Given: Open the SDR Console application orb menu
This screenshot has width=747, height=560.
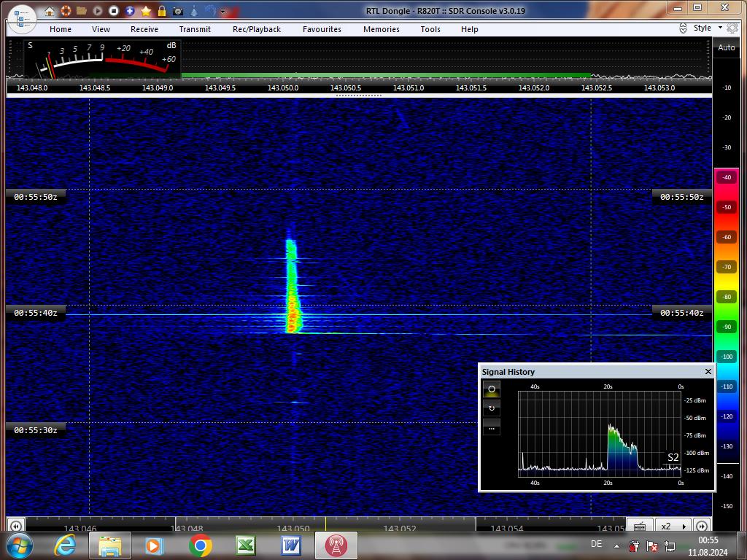Looking at the screenshot, I should coord(22,19).
